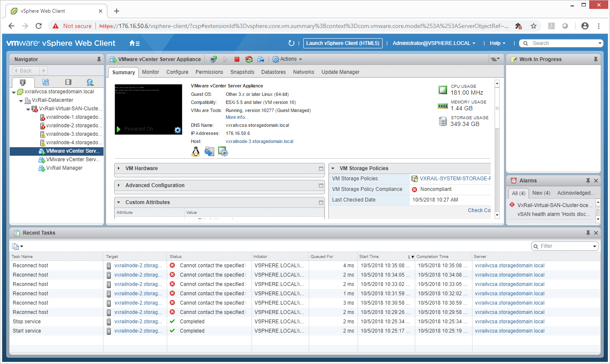
Task: Open the VXRAIL-SYSTEM-STORAGE policy link
Action: (455, 179)
